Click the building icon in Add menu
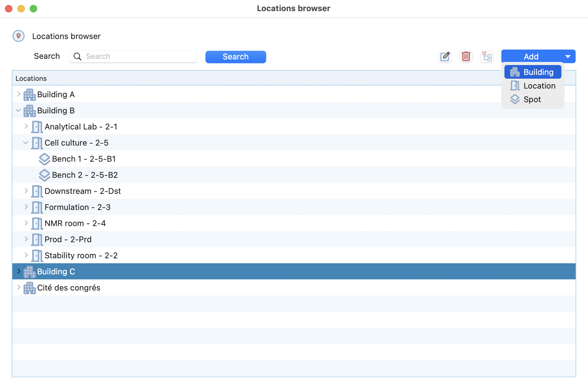Screen dimensions: 588x389 (x=515, y=72)
